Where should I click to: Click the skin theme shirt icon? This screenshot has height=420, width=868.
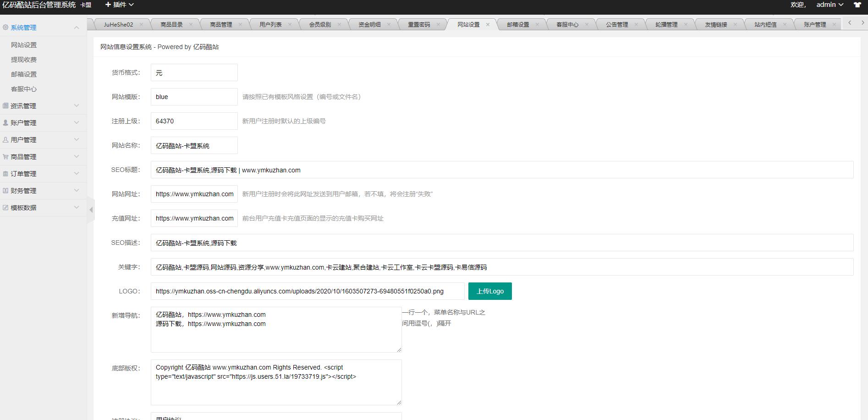point(857,5)
